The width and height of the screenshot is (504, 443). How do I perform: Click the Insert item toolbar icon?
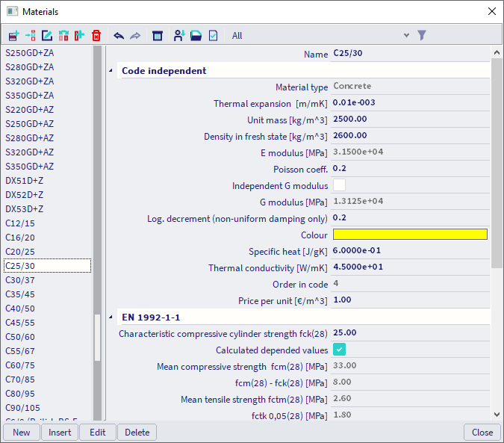30,35
